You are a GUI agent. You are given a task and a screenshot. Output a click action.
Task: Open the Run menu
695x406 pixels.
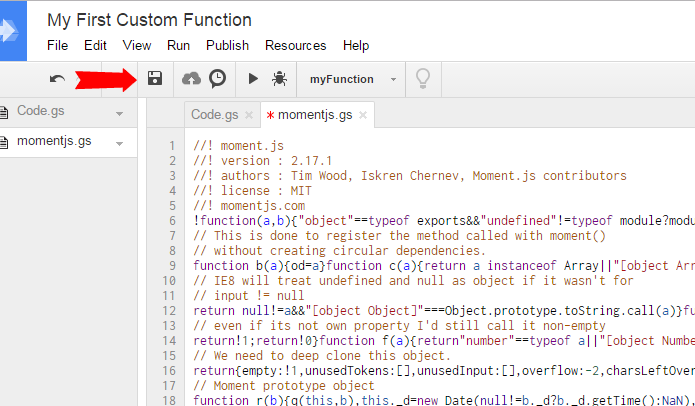point(179,45)
